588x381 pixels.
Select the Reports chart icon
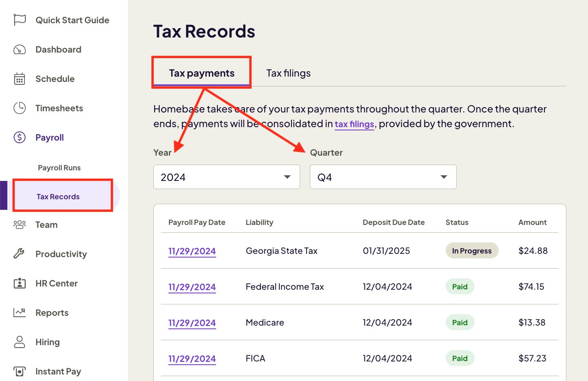pos(19,313)
